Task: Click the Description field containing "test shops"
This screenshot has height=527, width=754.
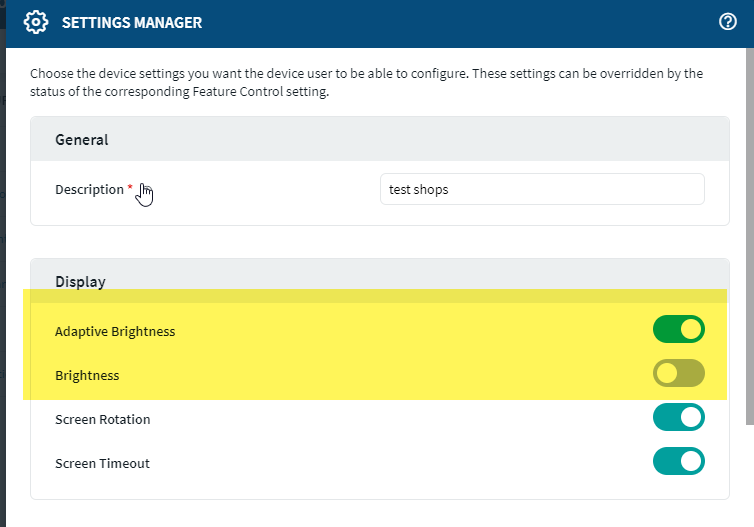Action: [542, 189]
